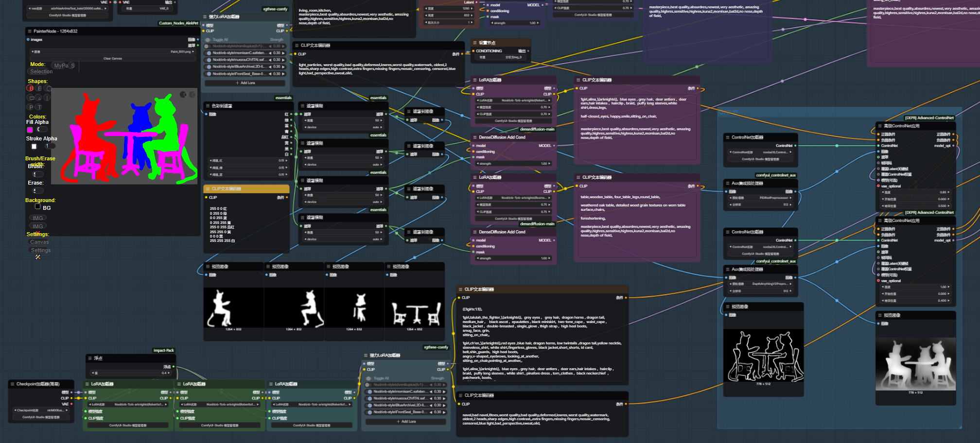Open ComfyUI-Studio 模型管理器 on the Checkpoint loader
The width and height of the screenshot is (980, 443).
pos(41,417)
